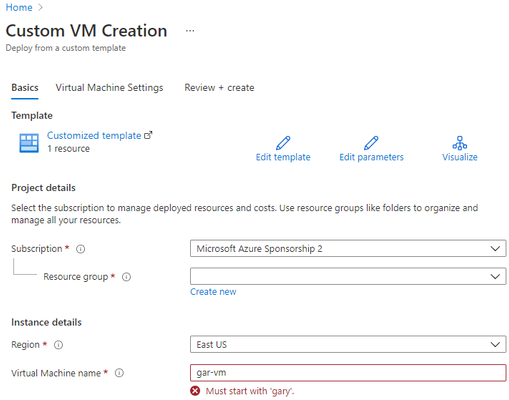
Task: Click the Customized template grid icon
Action: click(x=29, y=143)
